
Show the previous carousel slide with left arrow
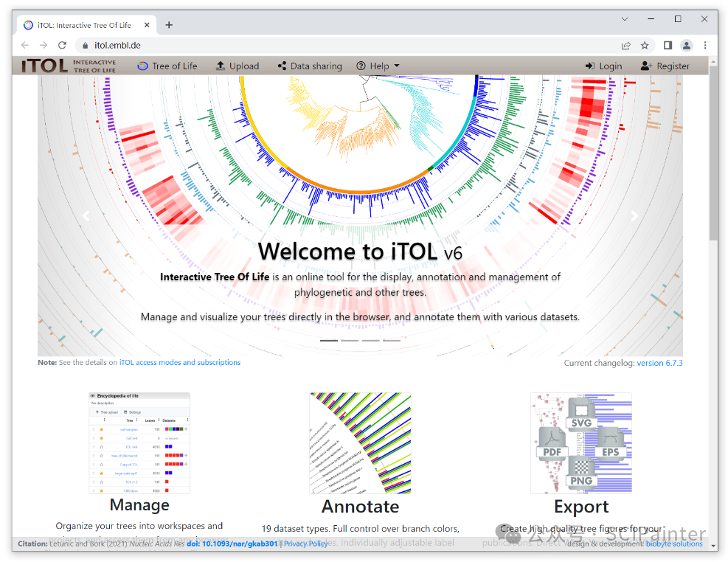tap(86, 216)
